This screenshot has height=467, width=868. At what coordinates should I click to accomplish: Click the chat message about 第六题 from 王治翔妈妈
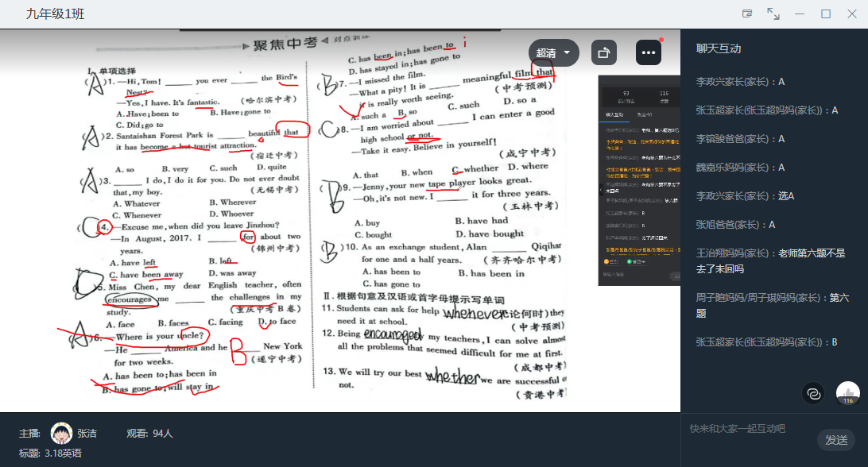[770, 261]
